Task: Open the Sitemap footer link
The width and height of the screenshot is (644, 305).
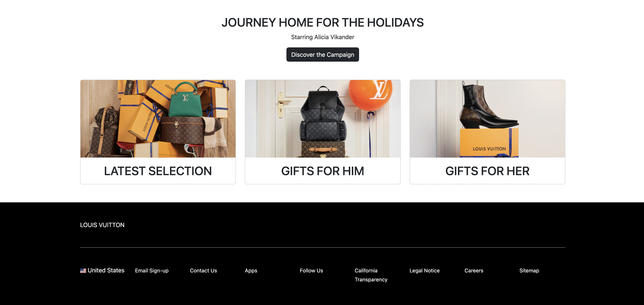Action: pyautogui.click(x=529, y=271)
